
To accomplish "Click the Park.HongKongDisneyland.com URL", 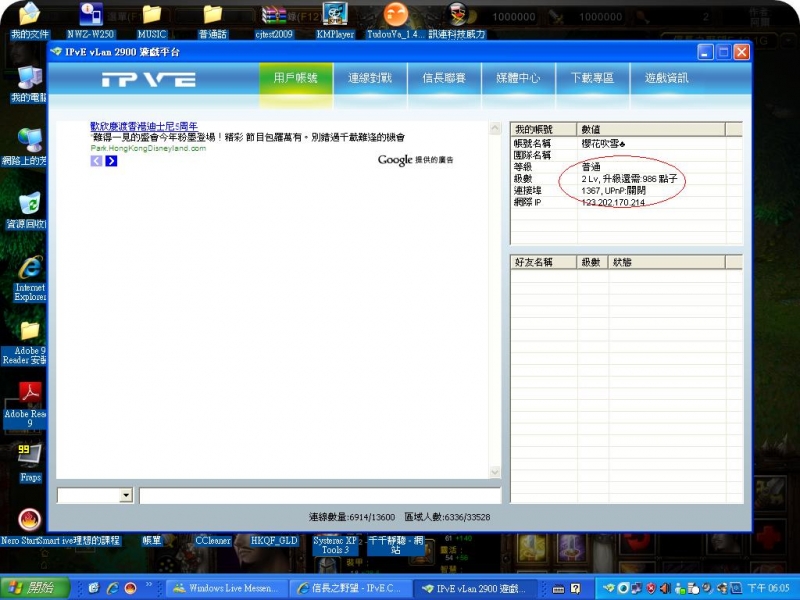I will [x=148, y=148].
